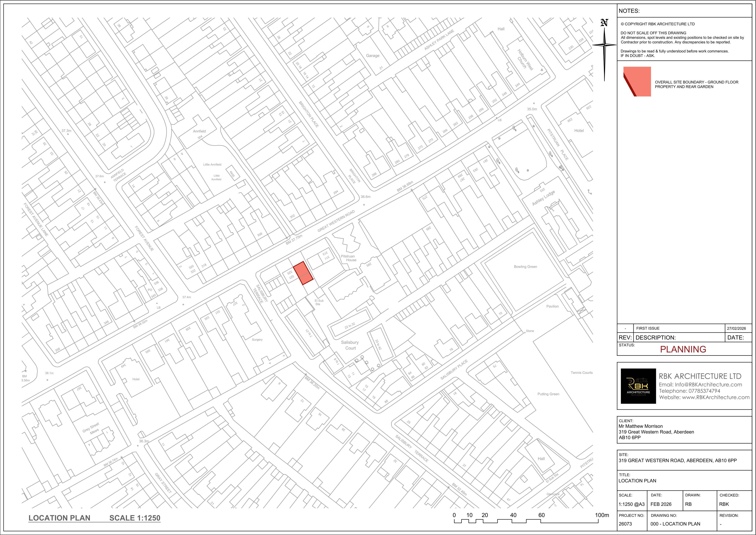Click the FIRST ISSUE revision description
Screen dimensions: 756x535
tap(648, 328)
